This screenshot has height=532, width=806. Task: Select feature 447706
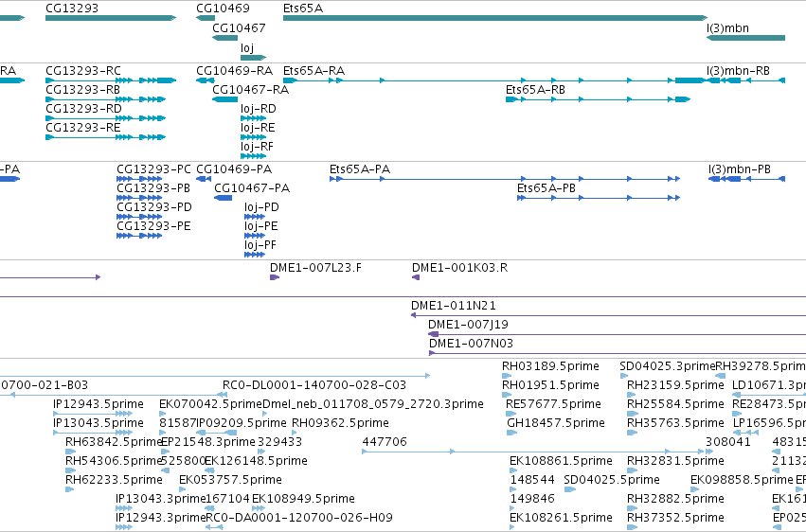[x=385, y=442]
